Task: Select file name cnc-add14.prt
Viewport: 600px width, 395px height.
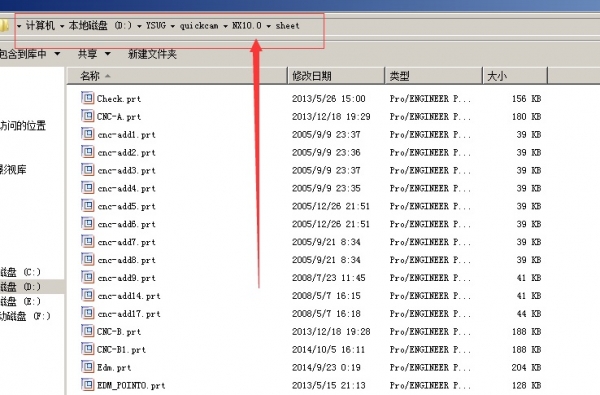Action: click(129, 296)
